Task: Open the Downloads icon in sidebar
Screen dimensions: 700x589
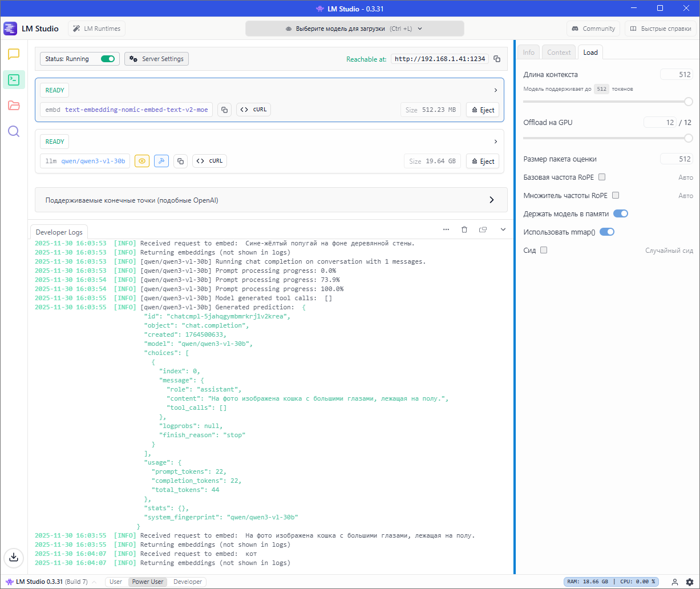Action: coord(14,558)
